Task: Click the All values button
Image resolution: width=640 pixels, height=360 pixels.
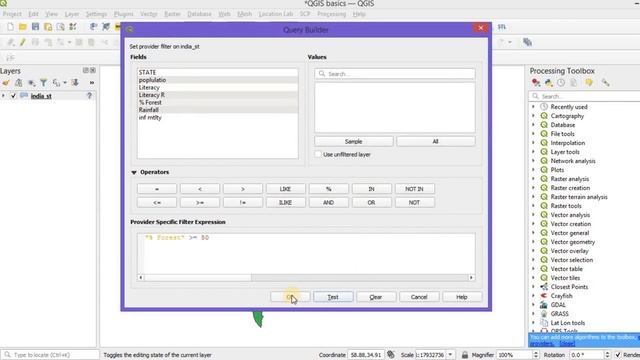Action: tap(436, 141)
